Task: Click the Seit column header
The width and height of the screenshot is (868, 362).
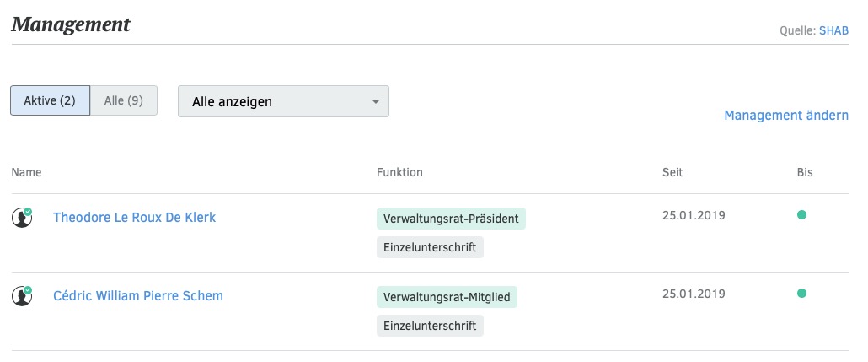Action: [x=672, y=172]
